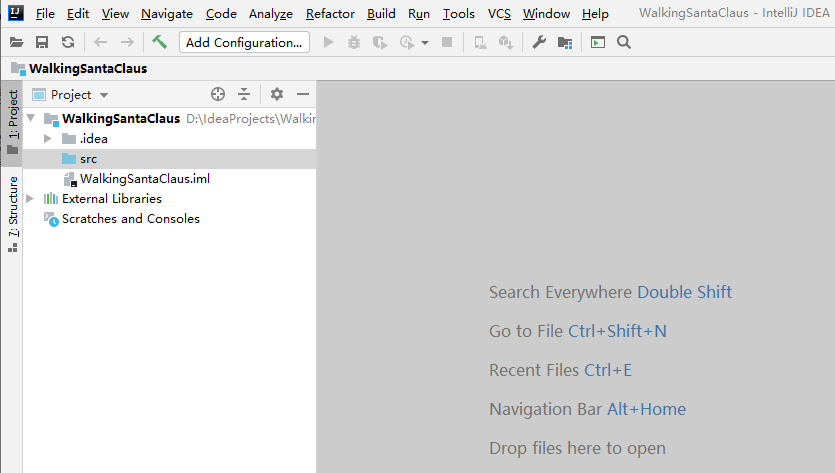Open the Refactor menu
This screenshot has height=473, width=835.
[330, 14]
